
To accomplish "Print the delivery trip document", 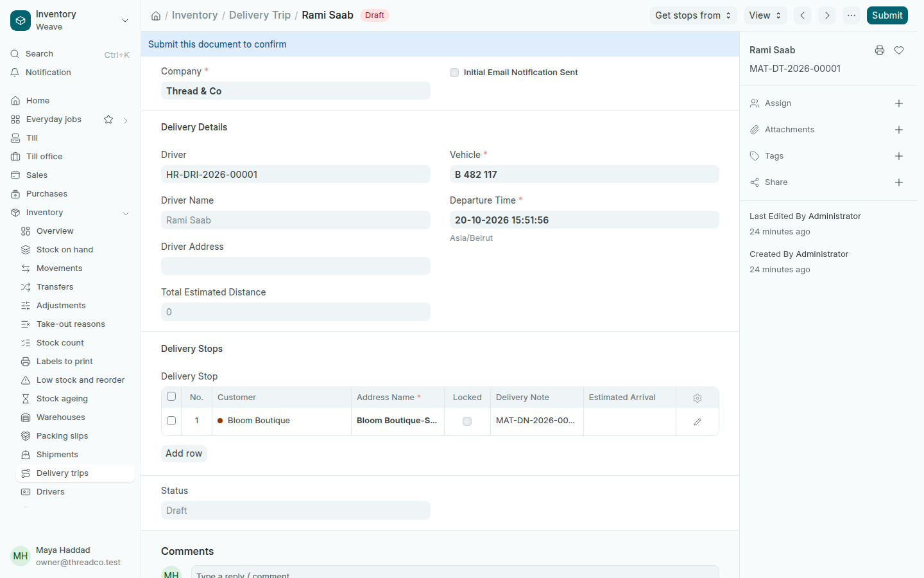I will [880, 50].
